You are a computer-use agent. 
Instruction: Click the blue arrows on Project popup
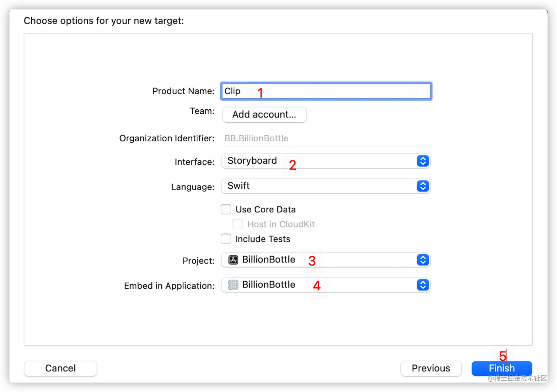(x=423, y=260)
